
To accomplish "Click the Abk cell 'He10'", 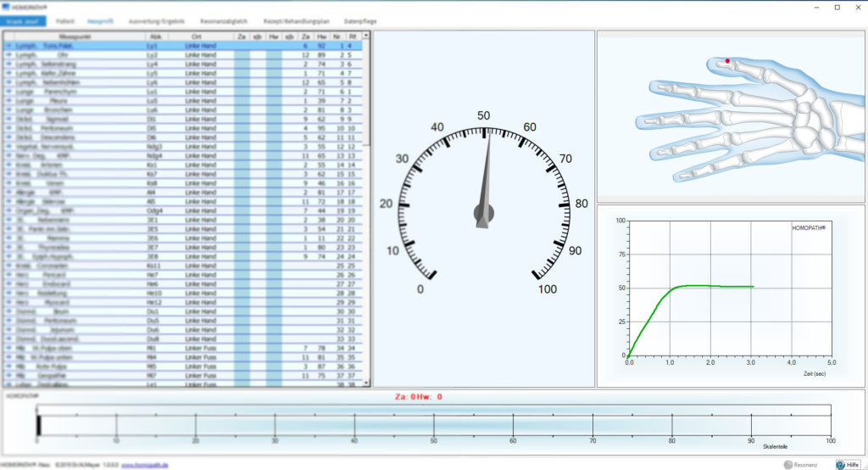I will coord(154,294).
